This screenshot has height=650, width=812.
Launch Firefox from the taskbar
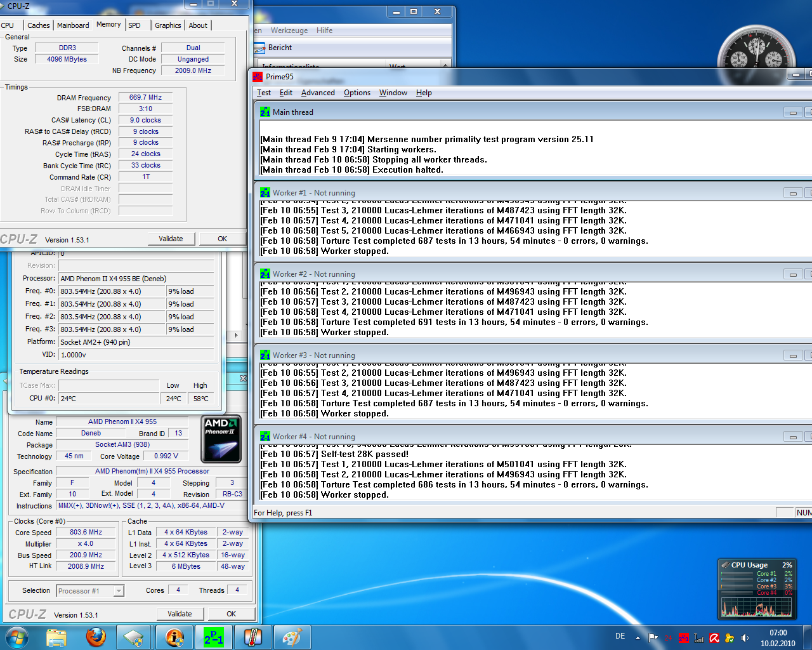pos(96,637)
